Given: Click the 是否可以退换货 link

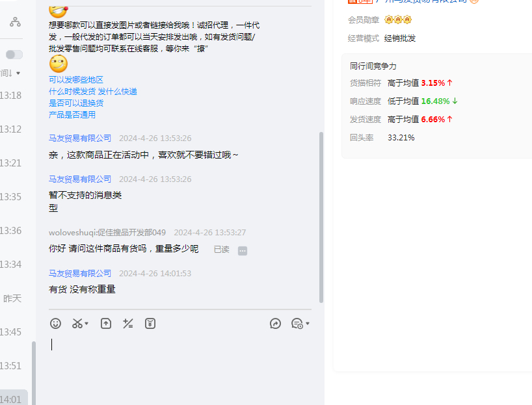Looking at the screenshot, I should point(76,103).
